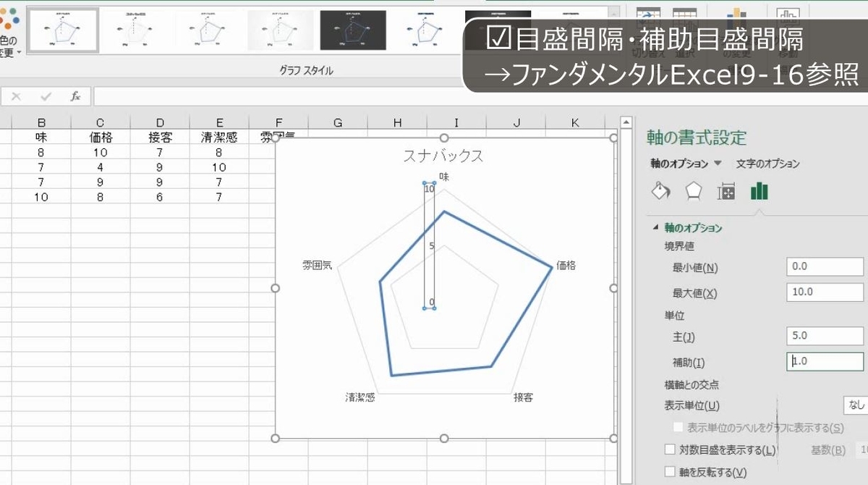Click the 価格 header cell in column C
Screen dimensions: 868x485
(x=101, y=137)
